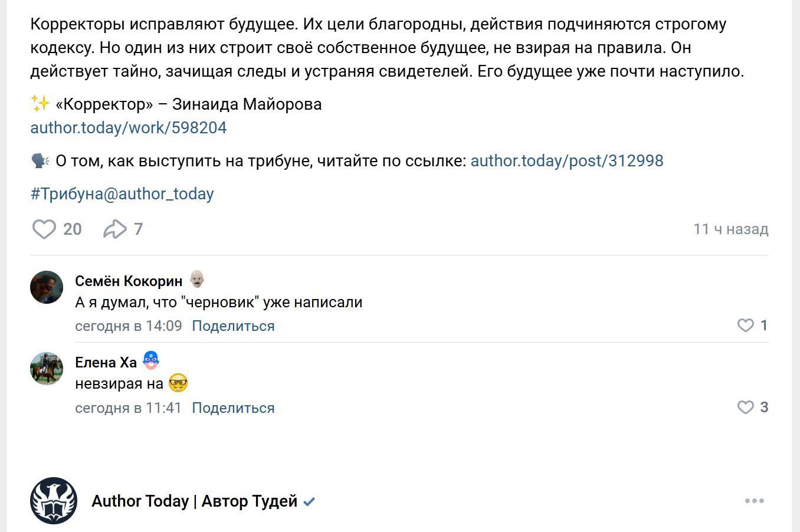Open Семён Кокорин's name link
Viewport: 800px width, 532px height.
click(x=129, y=281)
